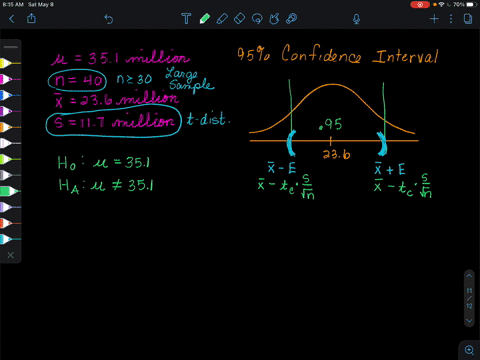Image resolution: width=480 pixels, height=360 pixels.
Task: Pick the orange pen preset
Action: (x=9, y=127)
